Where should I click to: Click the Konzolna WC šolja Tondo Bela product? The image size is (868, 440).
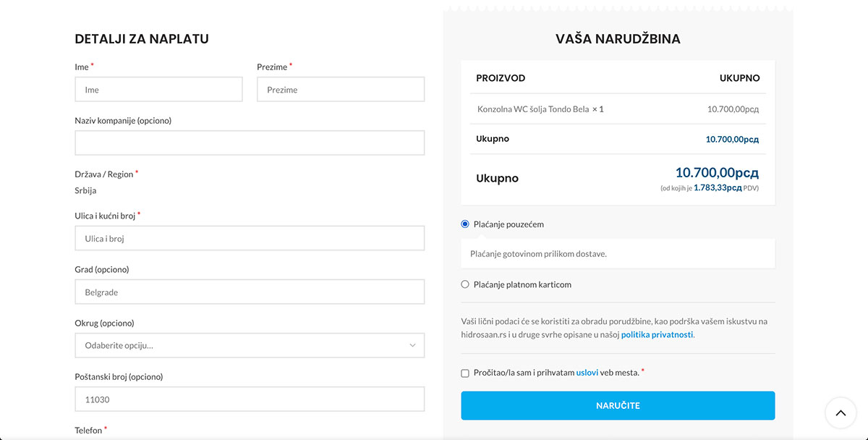(532, 109)
